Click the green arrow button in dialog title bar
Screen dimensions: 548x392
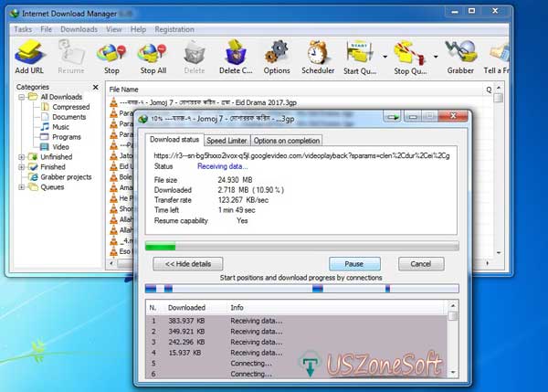pos(393,117)
